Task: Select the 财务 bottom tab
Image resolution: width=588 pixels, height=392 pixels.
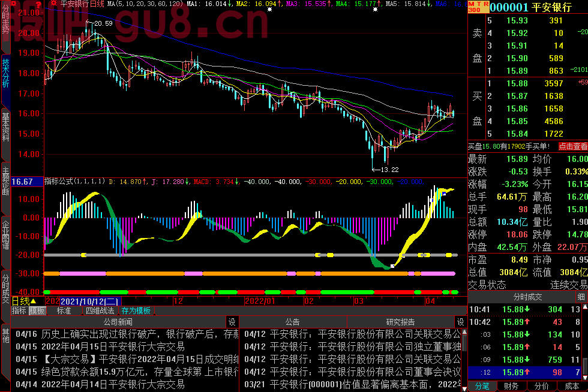Action: click(511, 386)
